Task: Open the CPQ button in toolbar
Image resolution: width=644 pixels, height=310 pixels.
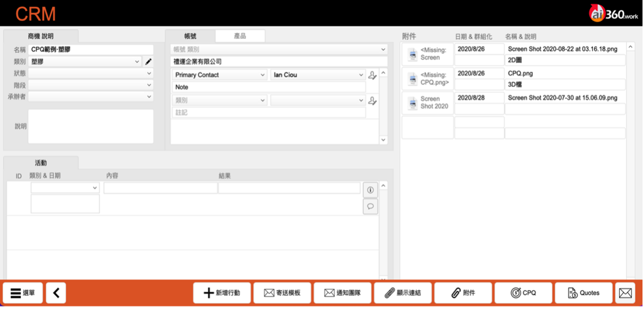Action: pyautogui.click(x=523, y=293)
